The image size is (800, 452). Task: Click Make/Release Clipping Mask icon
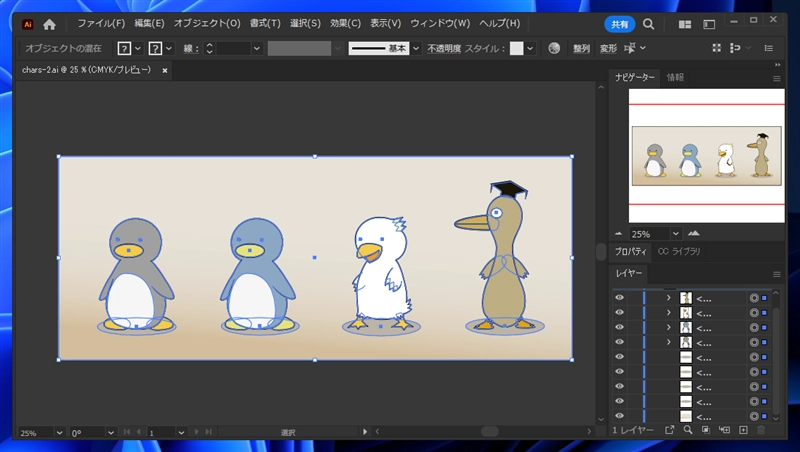[x=706, y=430]
